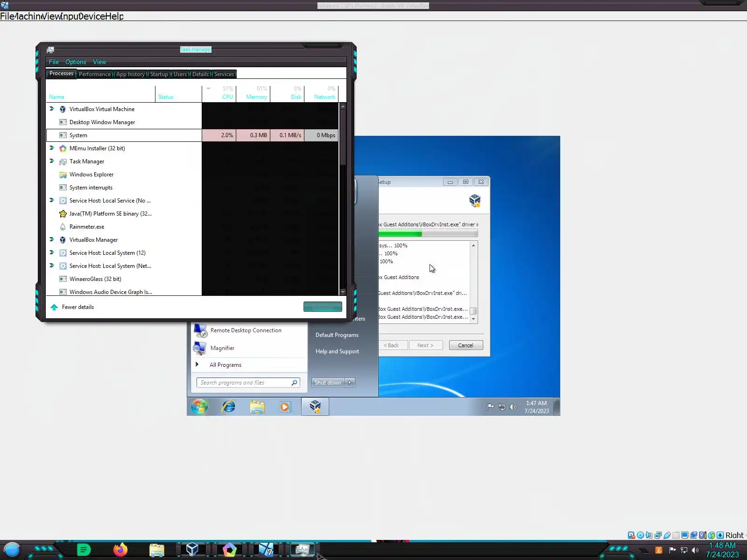Switch to the App history tab
This screenshot has width=747, height=560.
point(130,74)
